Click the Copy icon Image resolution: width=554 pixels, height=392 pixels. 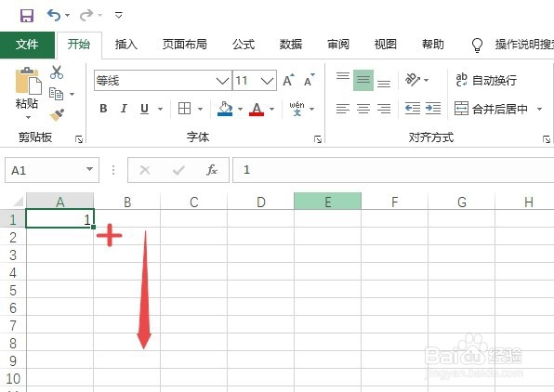tap(56, 94)
